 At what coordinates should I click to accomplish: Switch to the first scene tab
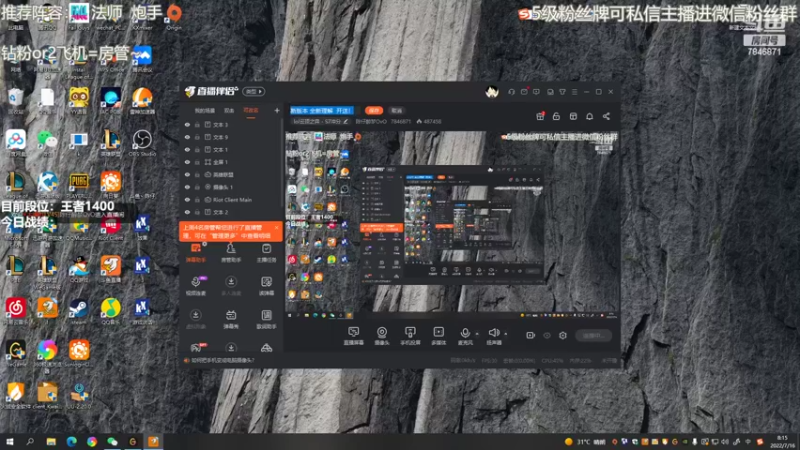pyautogui.click(x=205, y=111)
